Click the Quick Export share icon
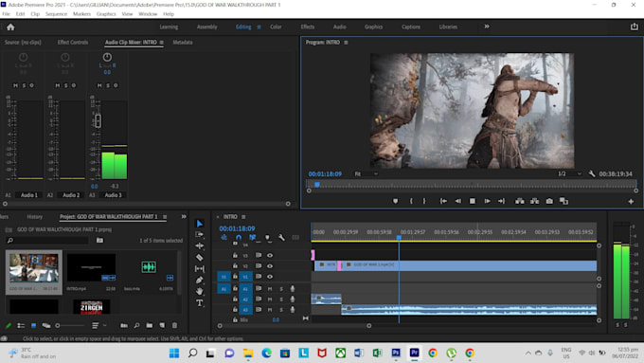This screenshot has height=363, width=644. point(635,27)
